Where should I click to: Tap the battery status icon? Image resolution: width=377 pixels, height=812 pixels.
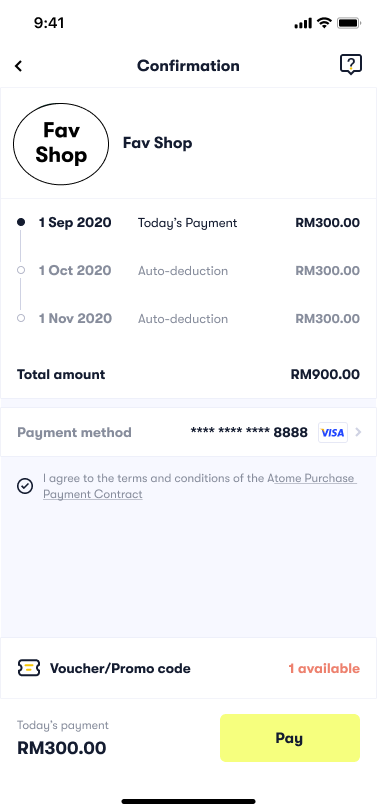[349, 23]
